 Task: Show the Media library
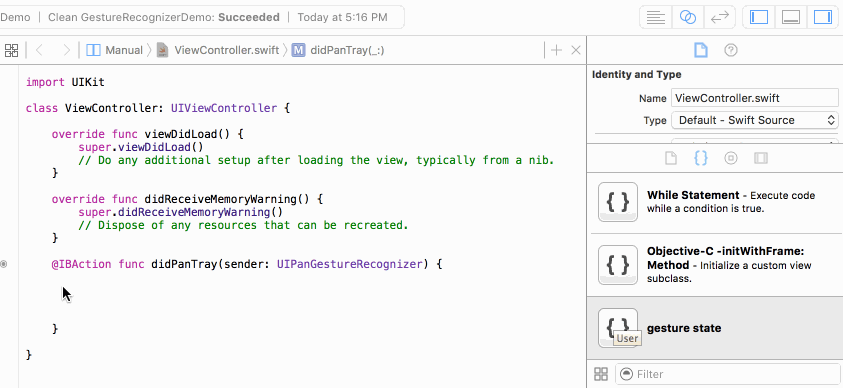761,158
